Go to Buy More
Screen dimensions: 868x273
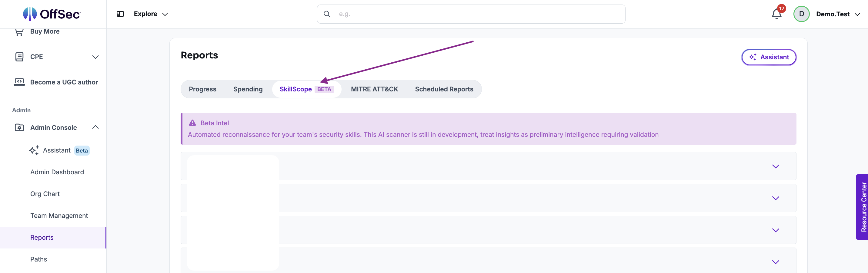pyautogui.click(x=45, y=31)
